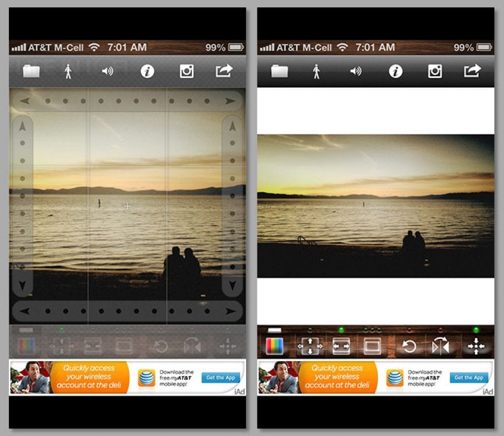Tap the down arrow on the left vertical strip

[23, 285]
